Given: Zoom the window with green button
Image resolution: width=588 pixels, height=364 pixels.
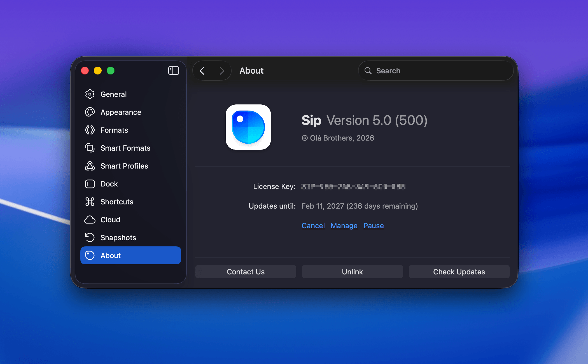Looking at the screenshot, I should [111, 71].
